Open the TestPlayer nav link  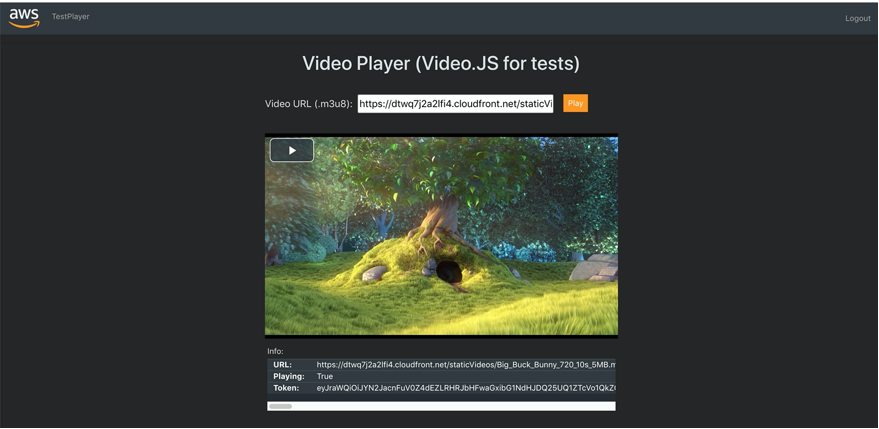click(x=71, y=17)
